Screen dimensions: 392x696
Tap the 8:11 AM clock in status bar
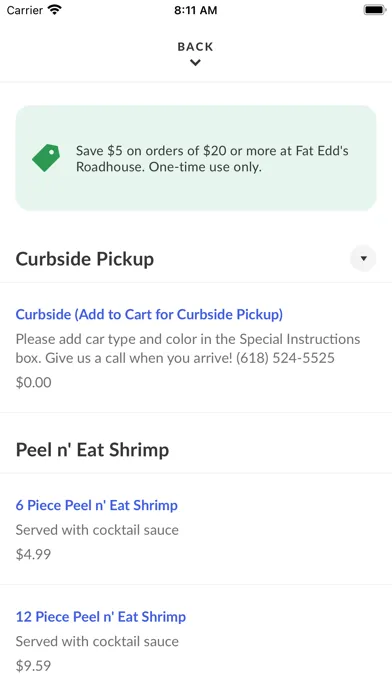(x=196, y=10)
